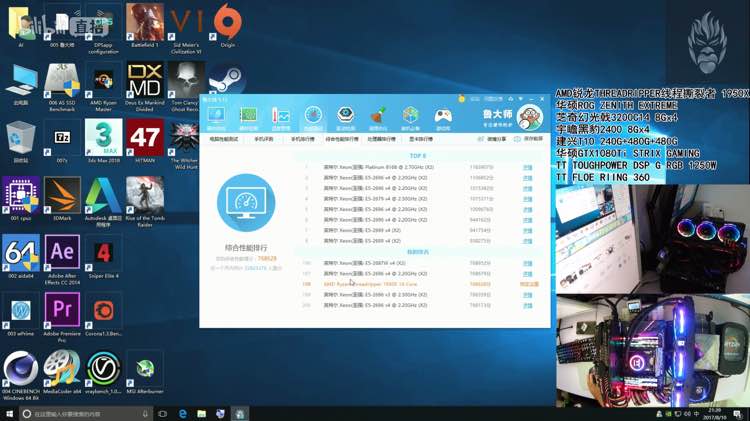
Task: Click the 微博分享 share button
Action: pos(491,139)
